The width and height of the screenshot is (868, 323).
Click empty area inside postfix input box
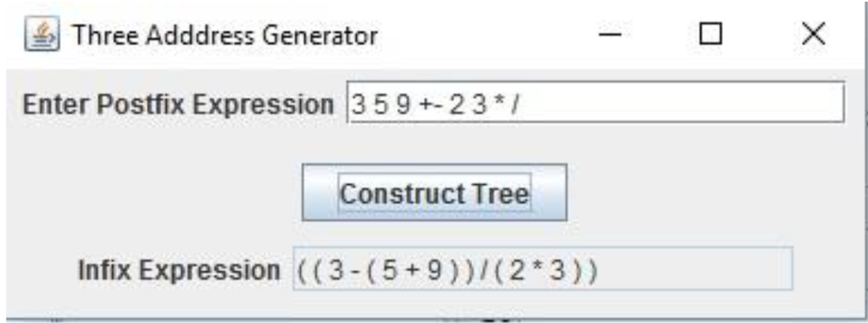[681, 103]
